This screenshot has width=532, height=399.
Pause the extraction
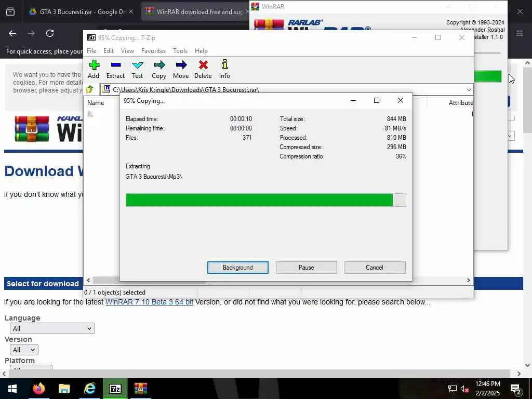[307, 268]
